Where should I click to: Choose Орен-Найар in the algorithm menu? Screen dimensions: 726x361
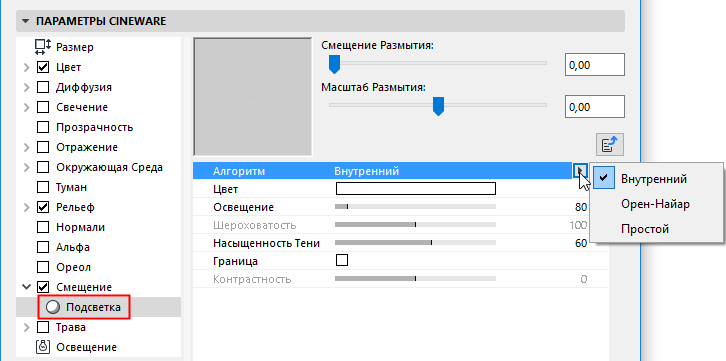655,204
